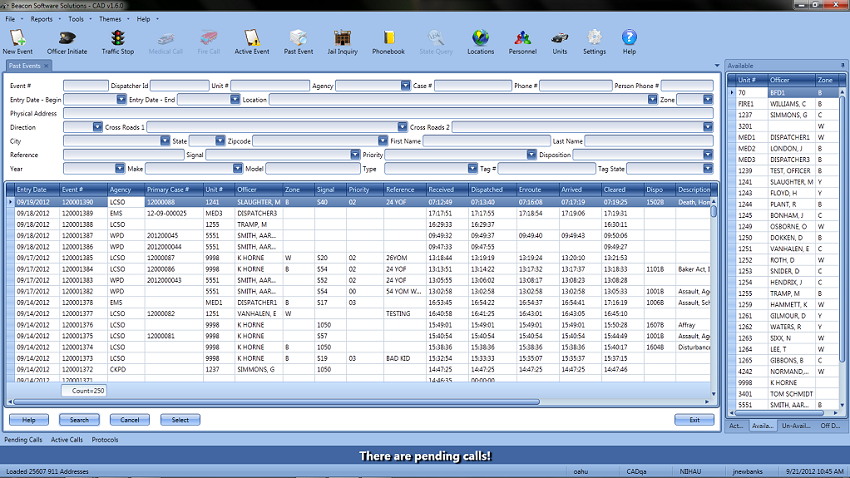Viewport: 850px width, 478px height.
Task: Open the Active Event toolbar icon
Action: point(251,40)
